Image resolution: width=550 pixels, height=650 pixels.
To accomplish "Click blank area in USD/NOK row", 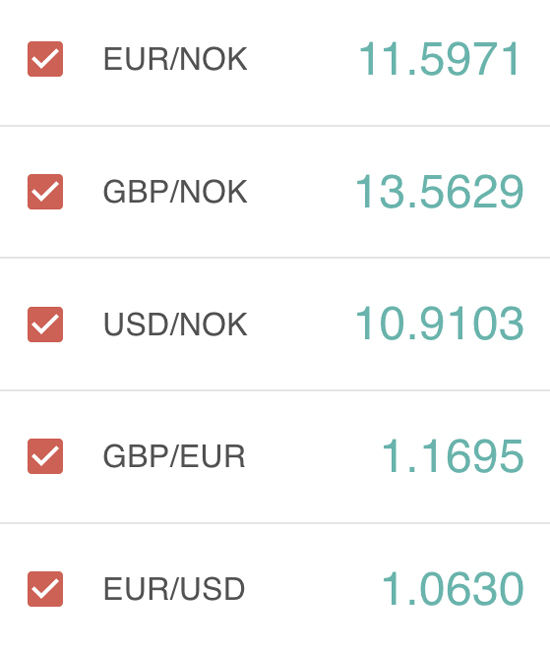I will [x=301, y=324].
